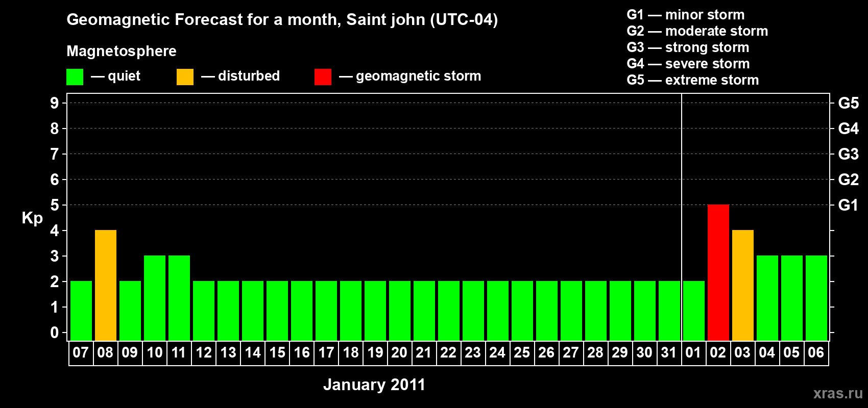868x408 pixels.
Task: Click the date label 01
Action: [x=693, y=353]
